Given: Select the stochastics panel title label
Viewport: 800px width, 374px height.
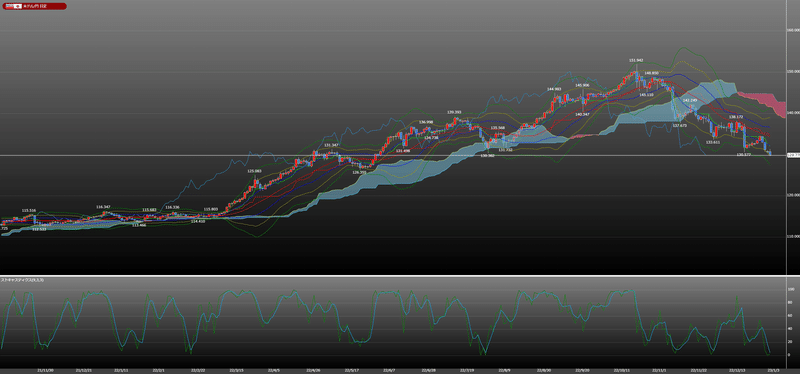Looking at the screenshot, I should (22, 280).
